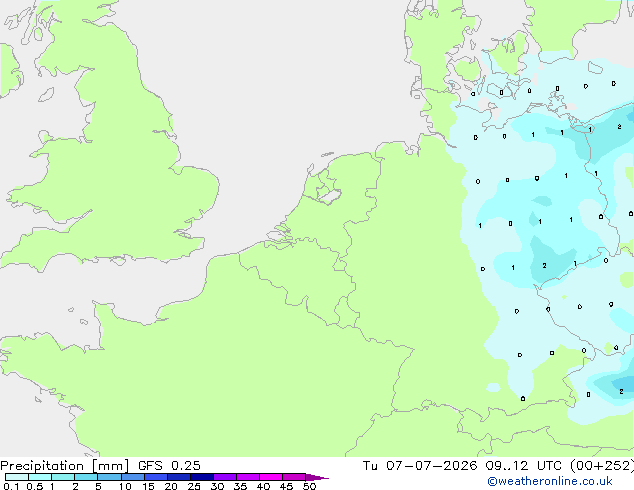Select the 'GFS 0.25' model label
634x490 pixels.
(169, 466)
